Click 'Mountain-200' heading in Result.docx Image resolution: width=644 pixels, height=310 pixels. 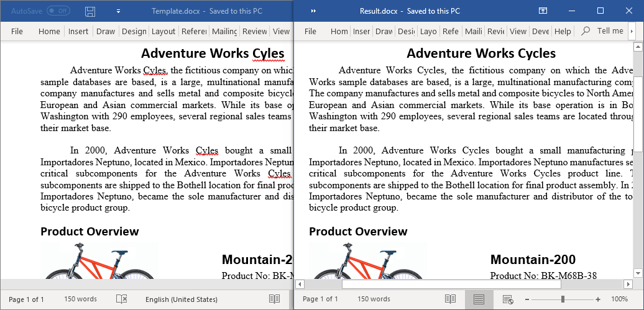point(533,260)
